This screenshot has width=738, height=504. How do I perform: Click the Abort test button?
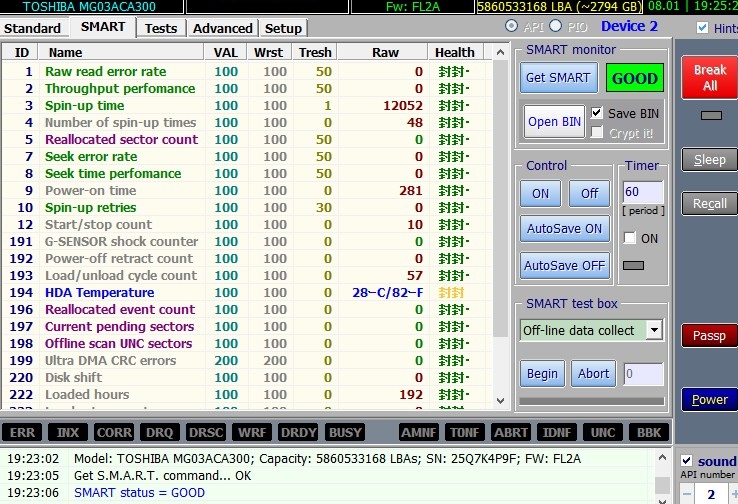click(x=593, y=374)
